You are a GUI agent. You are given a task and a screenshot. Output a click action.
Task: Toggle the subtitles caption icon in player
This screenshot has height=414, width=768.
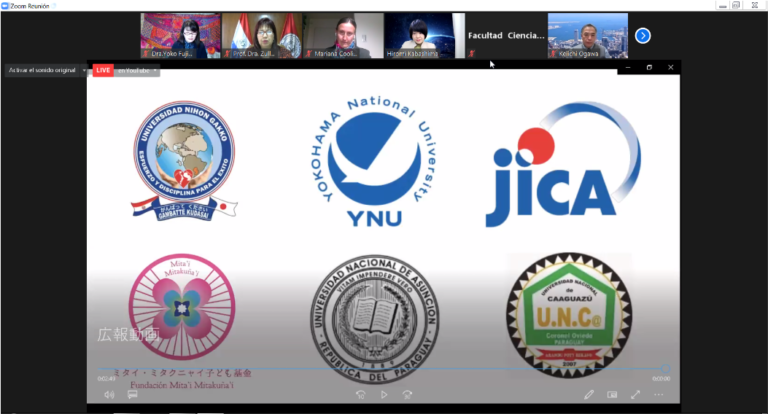pyautogui.click(x=132, y=394)
